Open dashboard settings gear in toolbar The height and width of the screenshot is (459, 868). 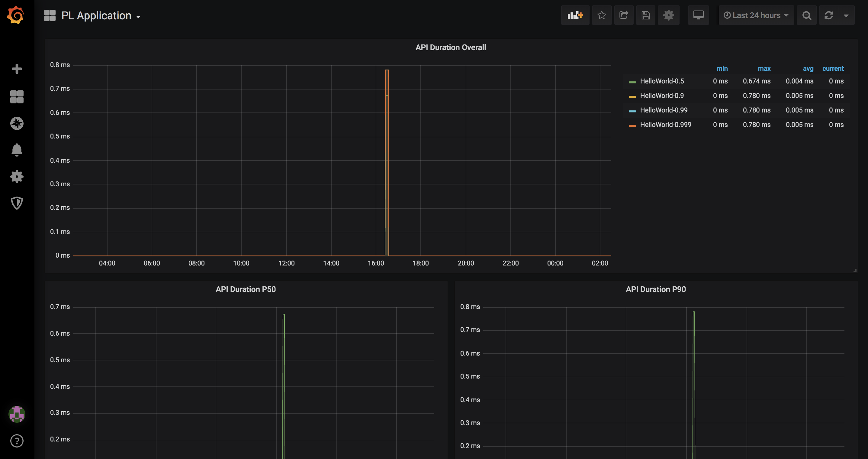[669, 15]
